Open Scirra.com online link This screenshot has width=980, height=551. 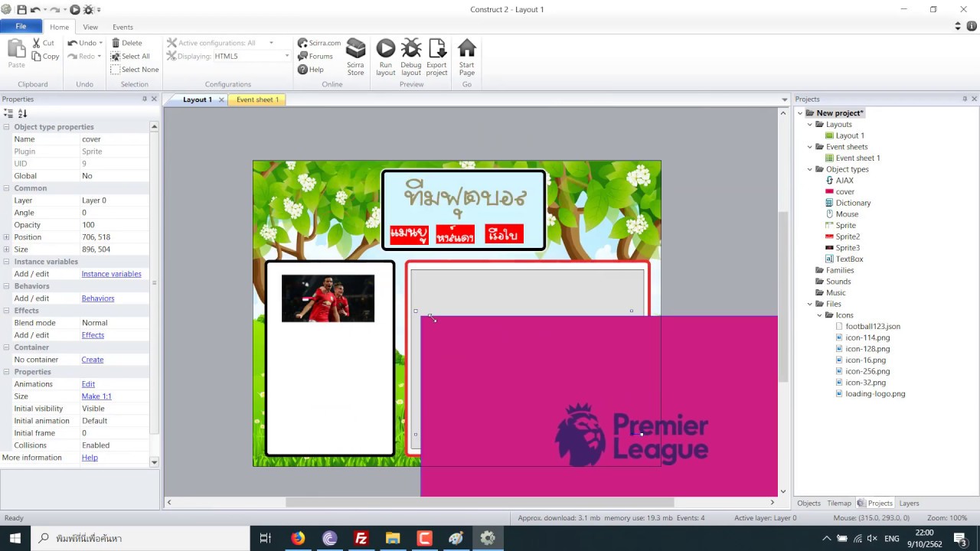[319, 43]
